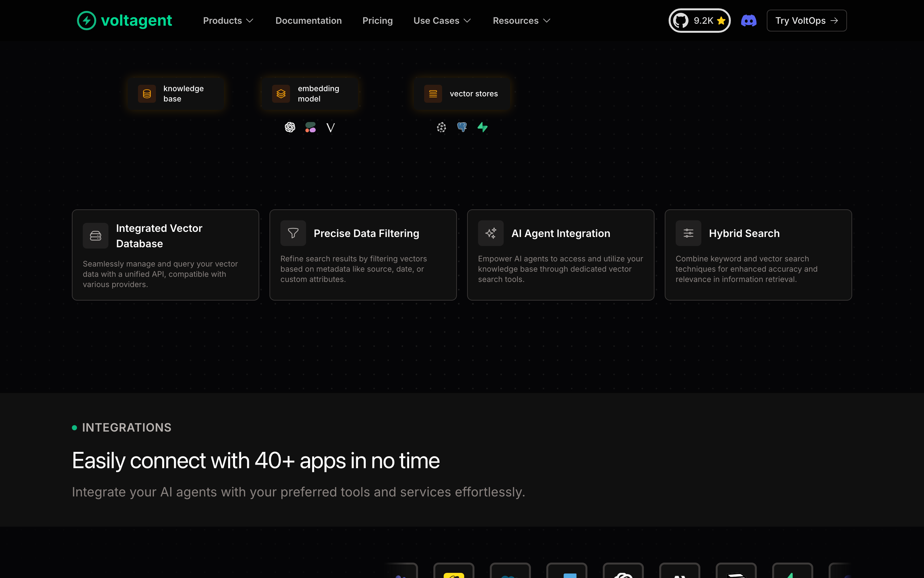The width and height of the screenshot is (924, 578).
Task: Select the knowledge base node
Action: pos(175,94)
